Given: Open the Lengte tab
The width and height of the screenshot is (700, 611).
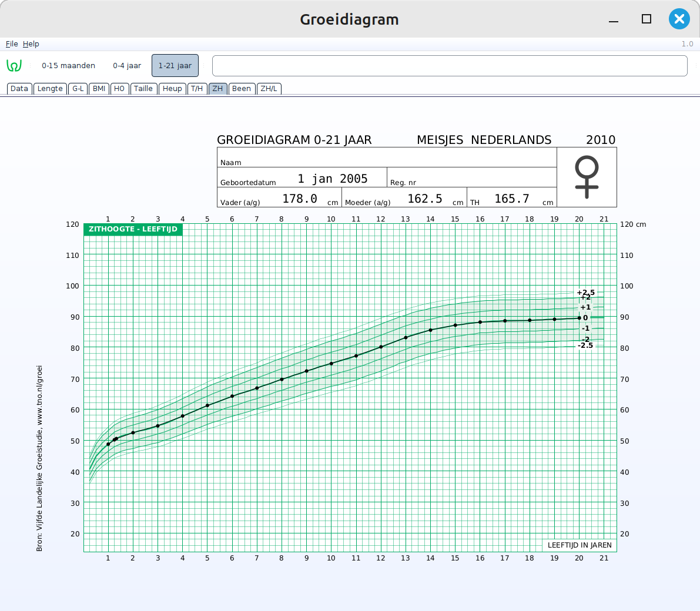Looking at the screenshot, I should tap(50, 89).
